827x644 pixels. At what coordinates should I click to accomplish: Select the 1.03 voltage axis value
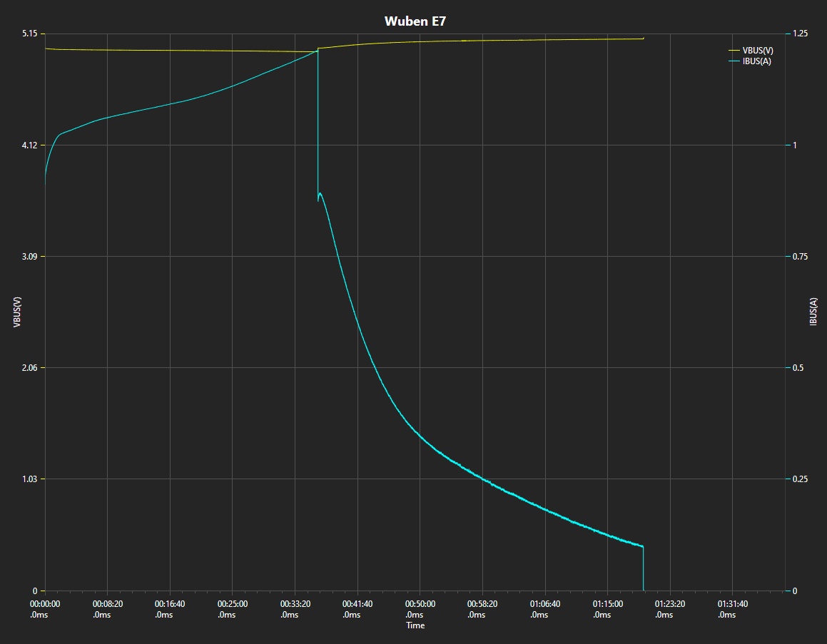(x=29, y=479)
